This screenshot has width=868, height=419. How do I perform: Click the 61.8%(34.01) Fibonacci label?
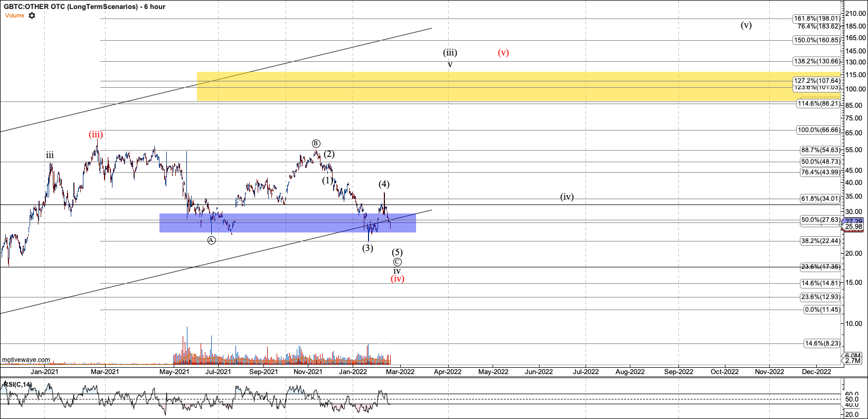(820, 199)
